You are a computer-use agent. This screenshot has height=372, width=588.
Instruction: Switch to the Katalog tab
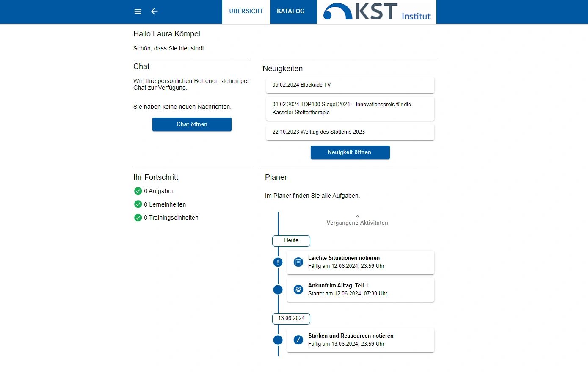[x=291, y=11]
